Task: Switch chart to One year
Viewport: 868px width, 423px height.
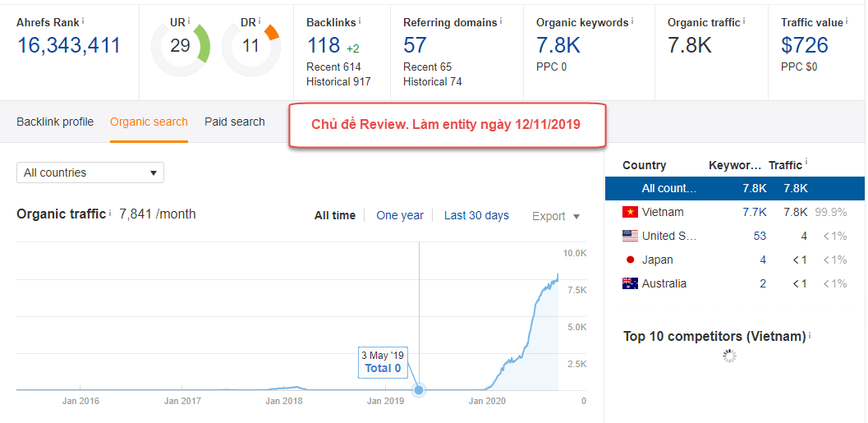Action: (400, 215)
